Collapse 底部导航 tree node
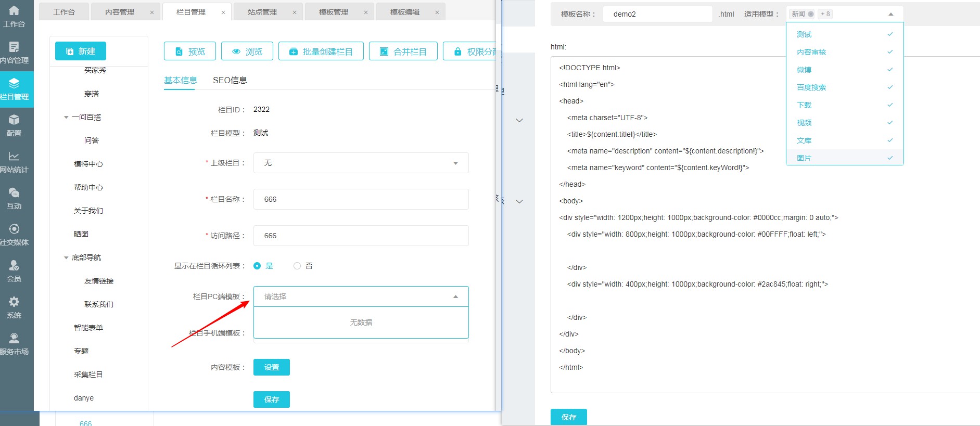 point(66,258)
